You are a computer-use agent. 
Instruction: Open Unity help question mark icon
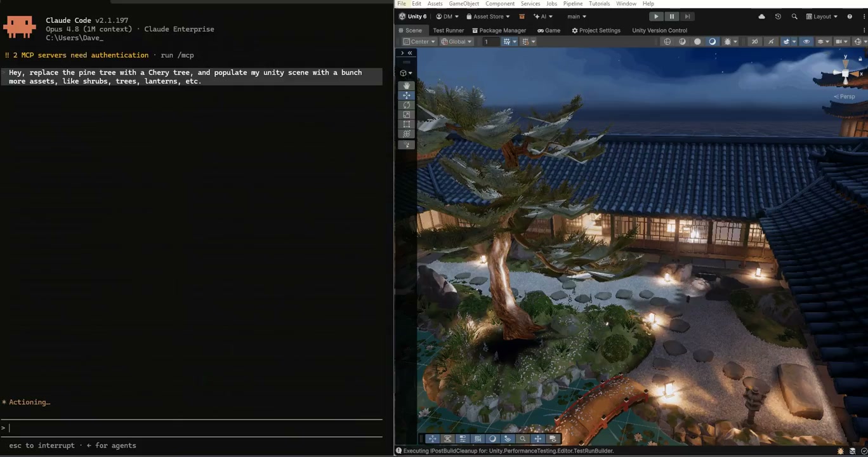point(850,17)
